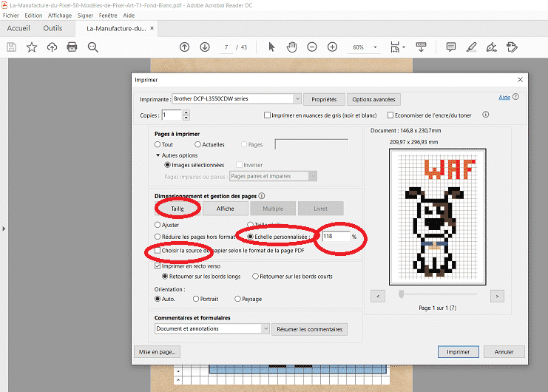
Task: Click the Taille sizing button
Action: click(x=177, y=209)
